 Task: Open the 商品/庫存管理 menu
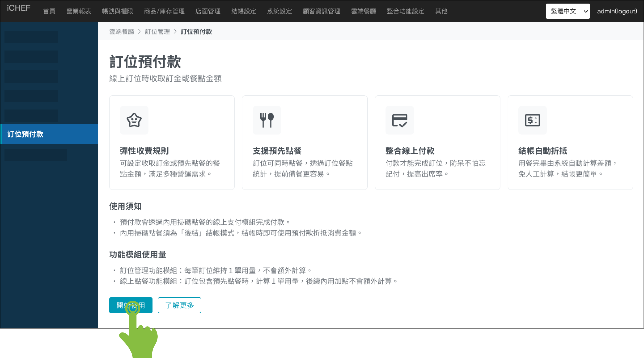164,11
